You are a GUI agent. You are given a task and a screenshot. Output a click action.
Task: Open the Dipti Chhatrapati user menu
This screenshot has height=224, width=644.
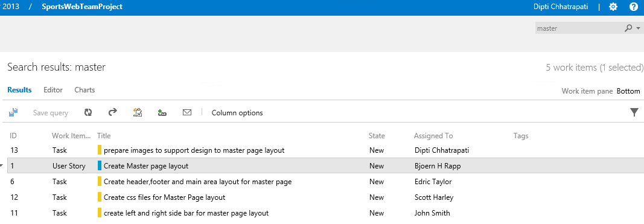(x=561, y=7)
